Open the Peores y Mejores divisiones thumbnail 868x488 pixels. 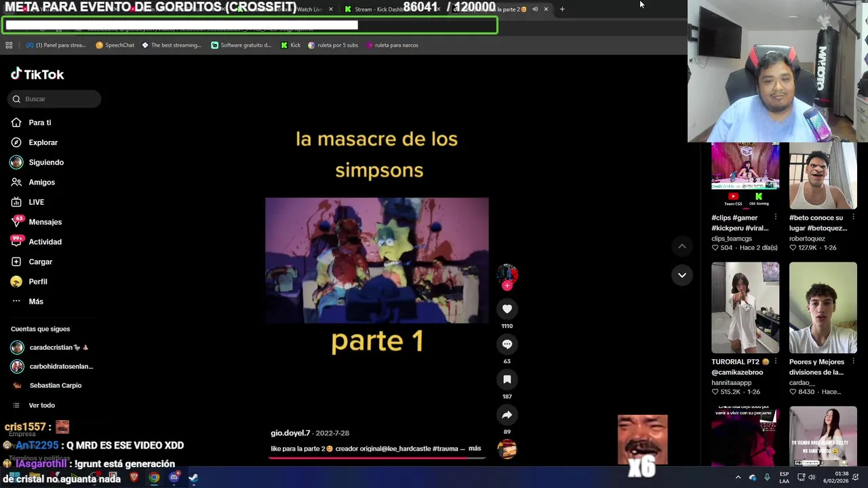tap(823, 308)
